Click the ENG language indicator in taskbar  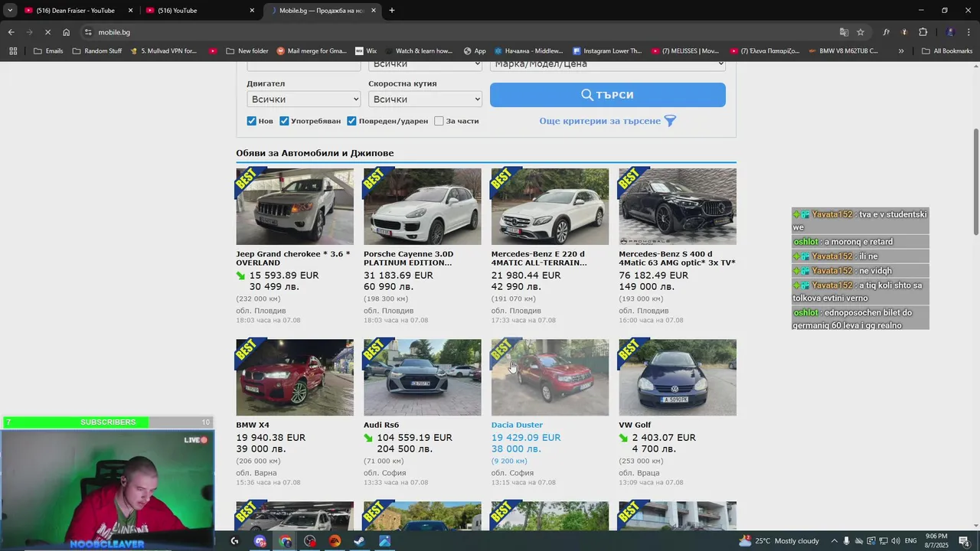[910, 541]
